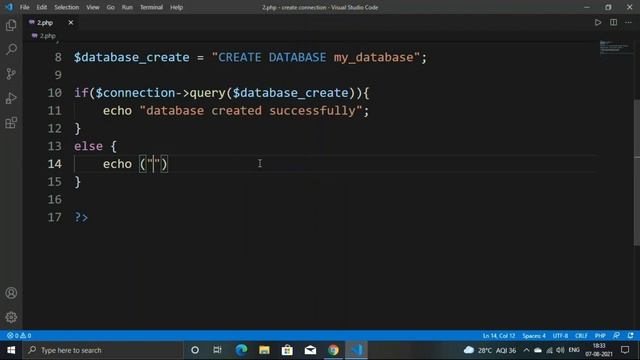The width and height of the screenshot is (640, 360).
Task: Open notifications icon in status bar
Action: [x=631, y=336]
